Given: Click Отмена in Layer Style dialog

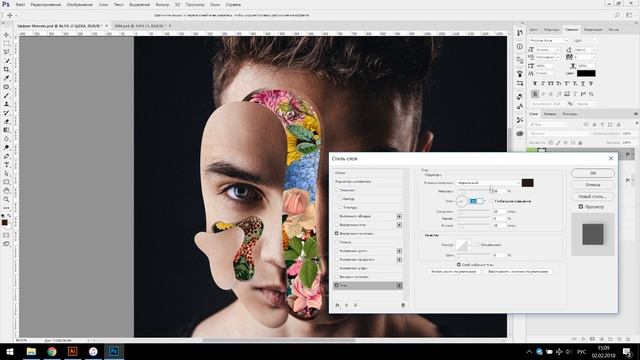Looking at the screenshot, I should (593, 185).
